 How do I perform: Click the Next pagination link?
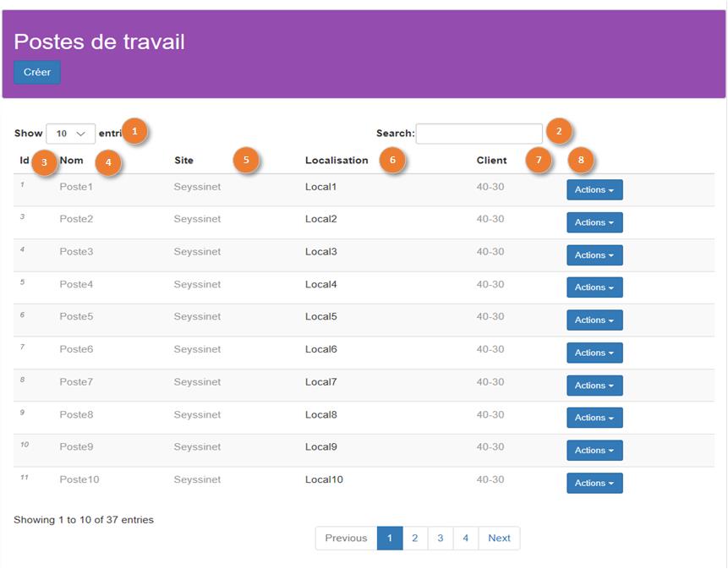tap(499, 538)
